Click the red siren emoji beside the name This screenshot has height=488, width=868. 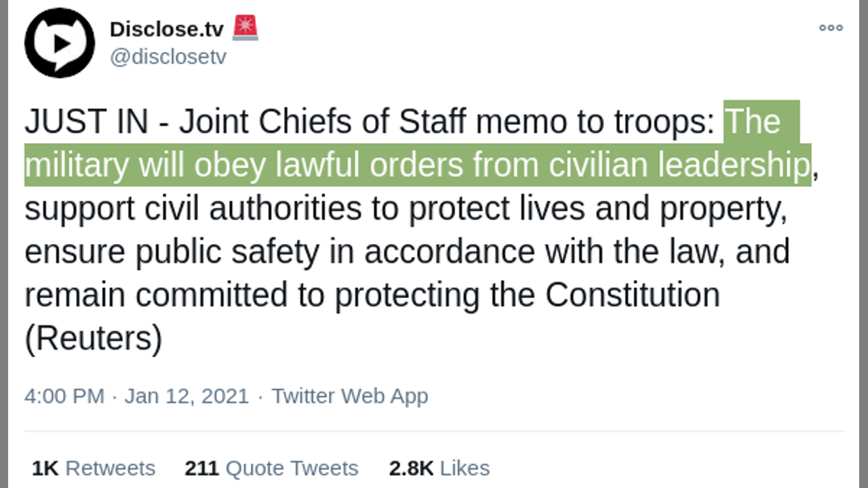tap(245, 28)
